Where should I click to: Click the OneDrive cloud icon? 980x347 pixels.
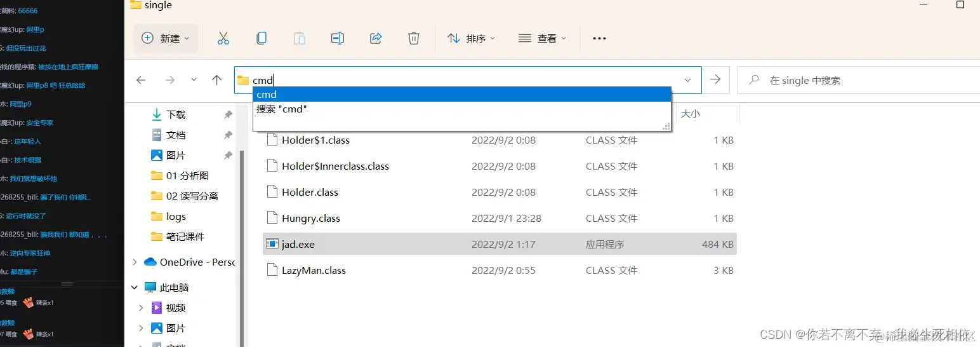(150, 262)
